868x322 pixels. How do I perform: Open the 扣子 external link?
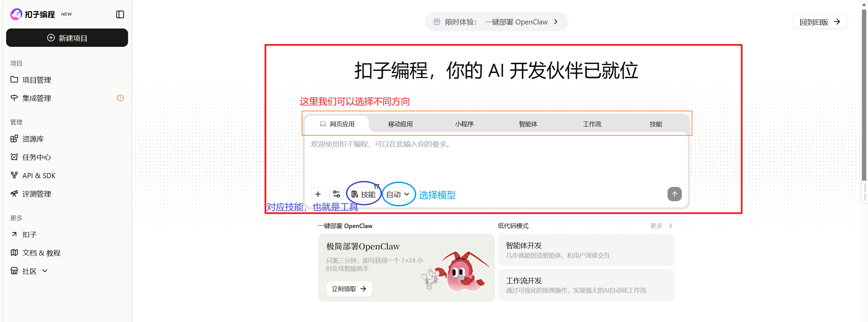[67, 234]
